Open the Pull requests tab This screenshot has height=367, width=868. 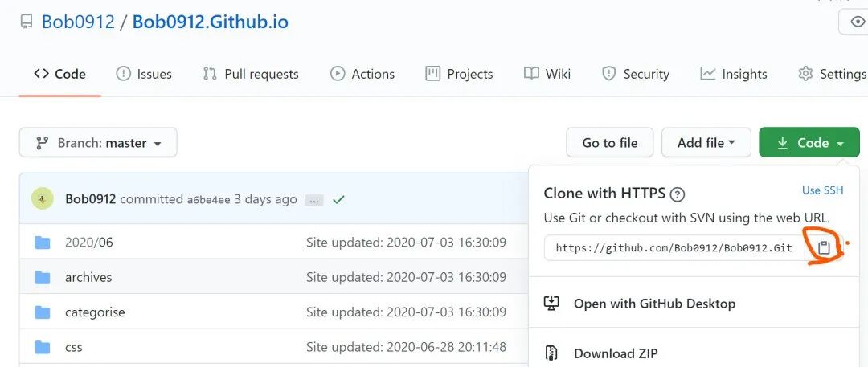tap(251, 74)
